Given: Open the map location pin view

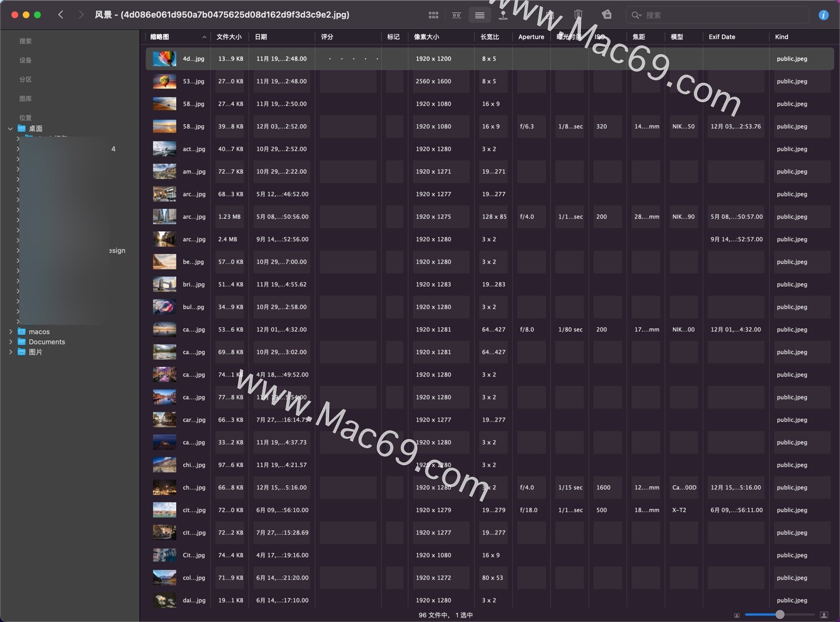Looking at the screenshot, I should (503, 15).
